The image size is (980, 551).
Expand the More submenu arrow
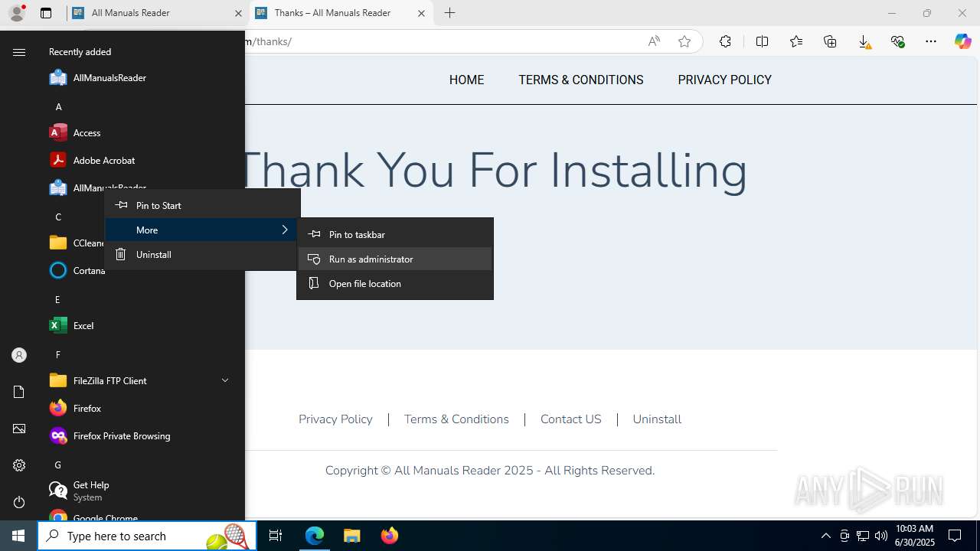coord(285,230)
